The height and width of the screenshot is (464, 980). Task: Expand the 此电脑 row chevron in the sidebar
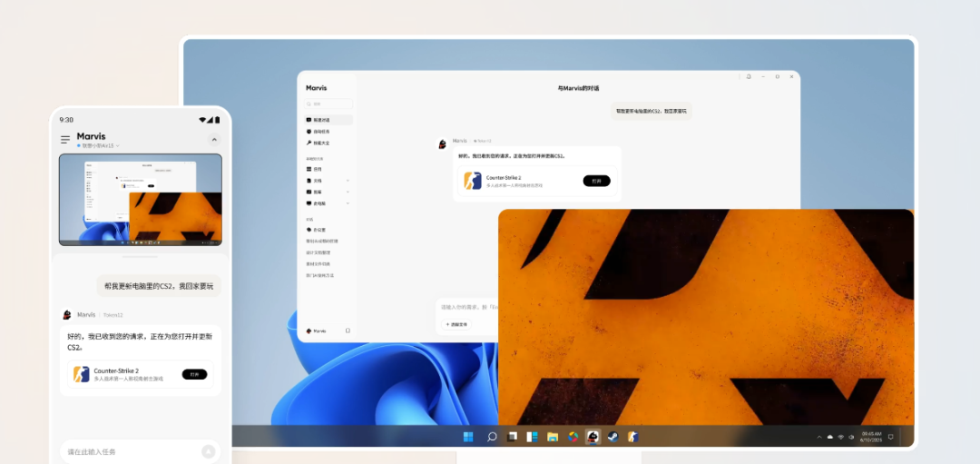pyautogui.click(x=348, y=203)
